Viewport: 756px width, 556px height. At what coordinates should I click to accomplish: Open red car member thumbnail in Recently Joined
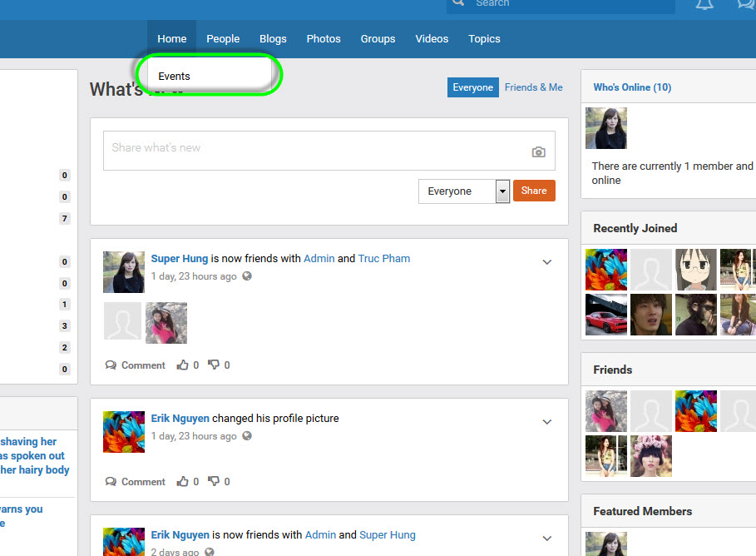606,315
